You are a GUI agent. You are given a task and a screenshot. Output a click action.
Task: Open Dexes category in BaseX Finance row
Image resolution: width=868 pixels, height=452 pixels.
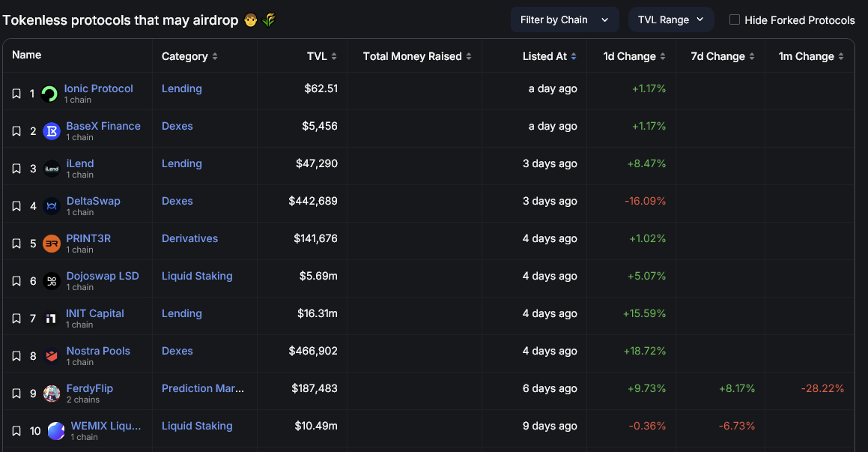pyautogui.click(x=177, y=126)
